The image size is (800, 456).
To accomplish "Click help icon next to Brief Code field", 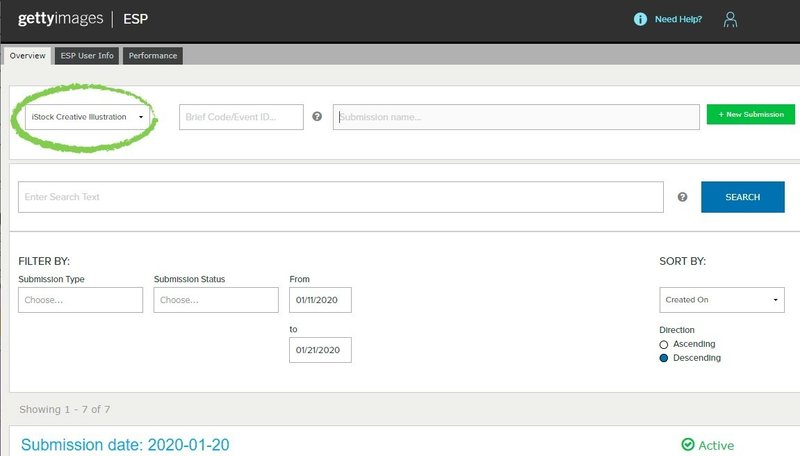I will click(317, 116).
